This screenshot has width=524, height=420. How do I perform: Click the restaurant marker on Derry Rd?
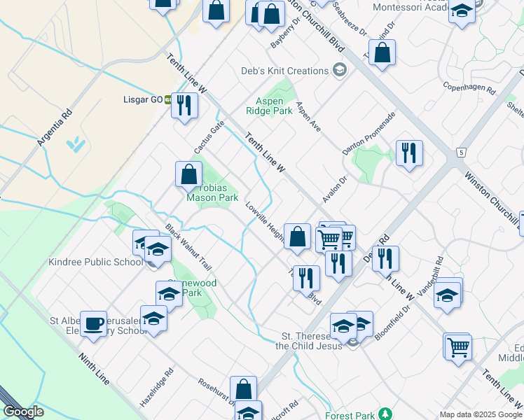coord(385,260)
